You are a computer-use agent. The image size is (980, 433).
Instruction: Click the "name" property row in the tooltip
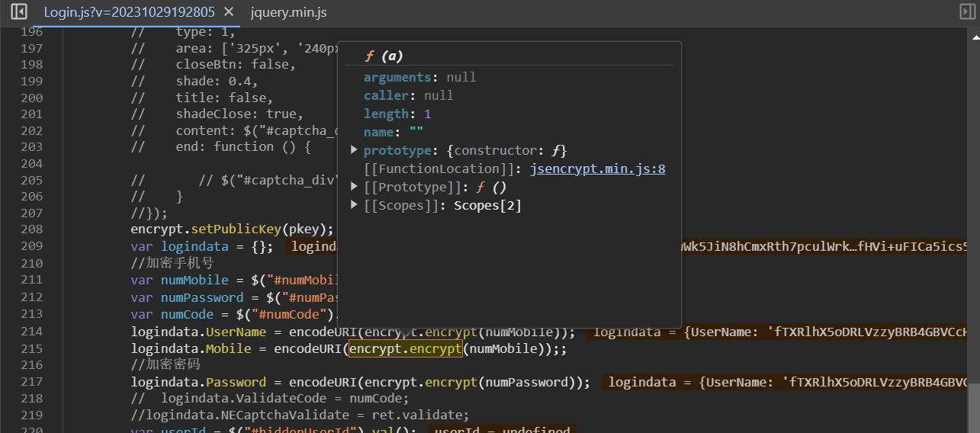point(394,132)
